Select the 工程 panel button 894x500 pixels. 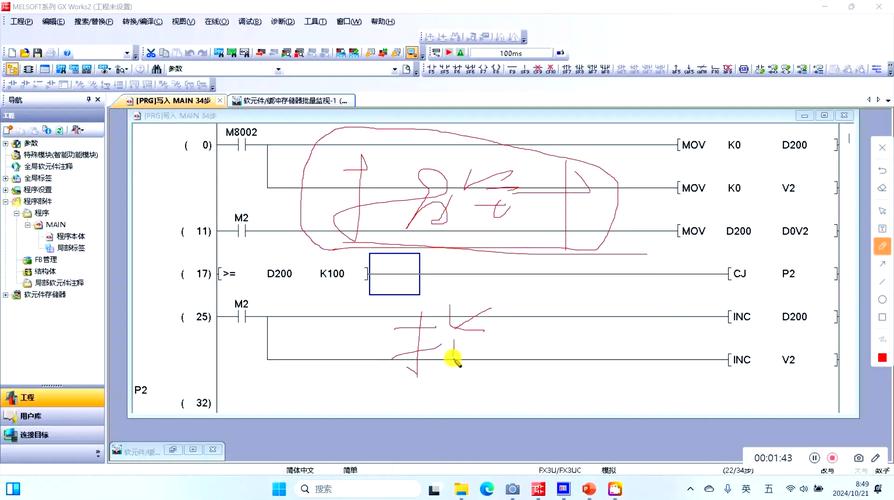(52, 397)
